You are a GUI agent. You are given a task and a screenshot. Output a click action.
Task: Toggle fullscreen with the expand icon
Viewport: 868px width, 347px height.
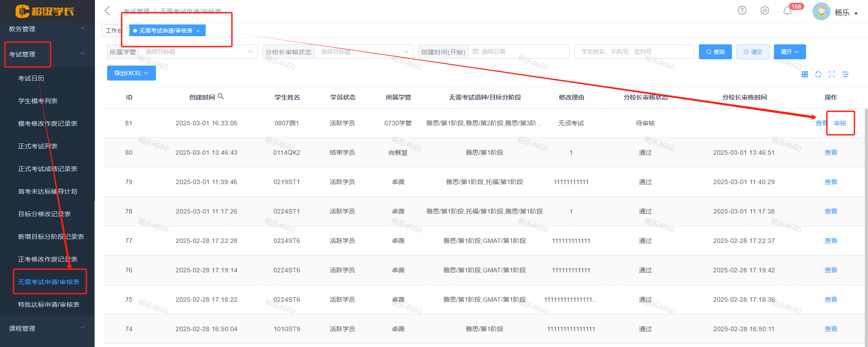click(832, 74)
